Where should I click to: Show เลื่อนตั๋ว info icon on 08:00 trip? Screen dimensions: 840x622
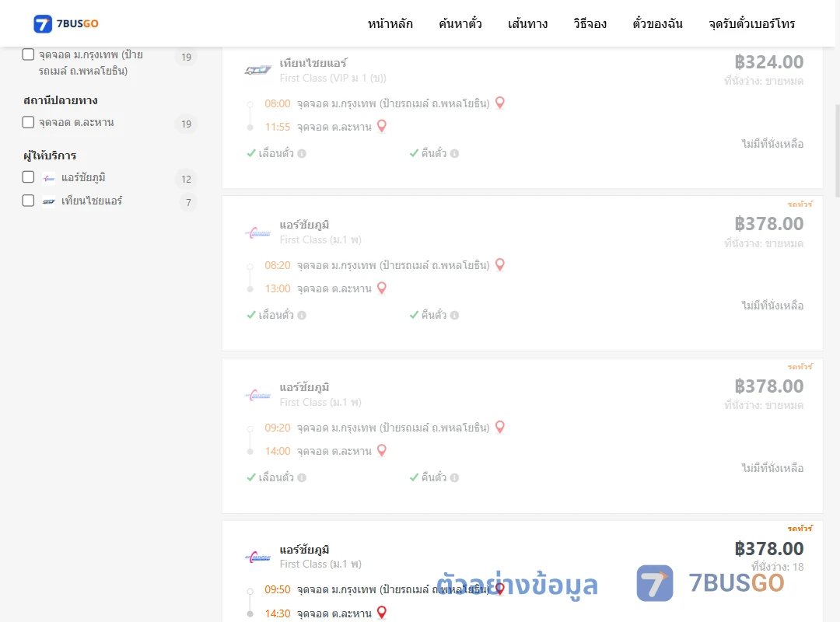302,154
